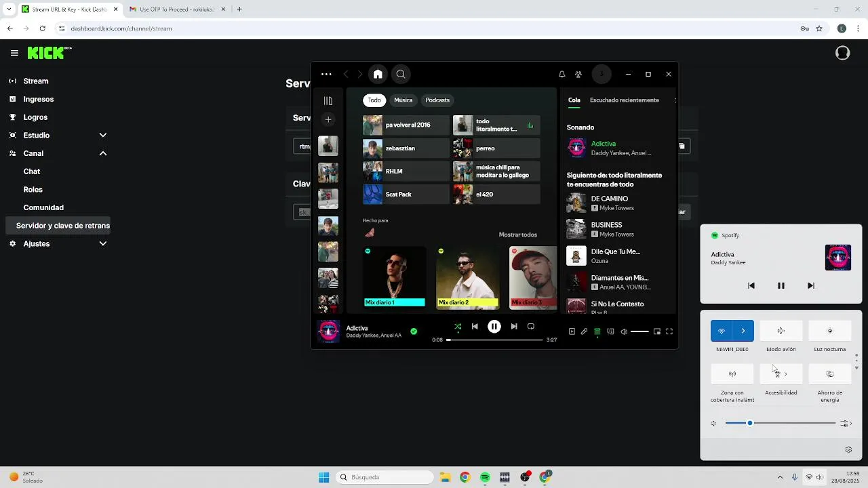Expand the Estudio section in Kick sidebar
The height and width of the screenshot is (488, 868).
tap(103, 135)
